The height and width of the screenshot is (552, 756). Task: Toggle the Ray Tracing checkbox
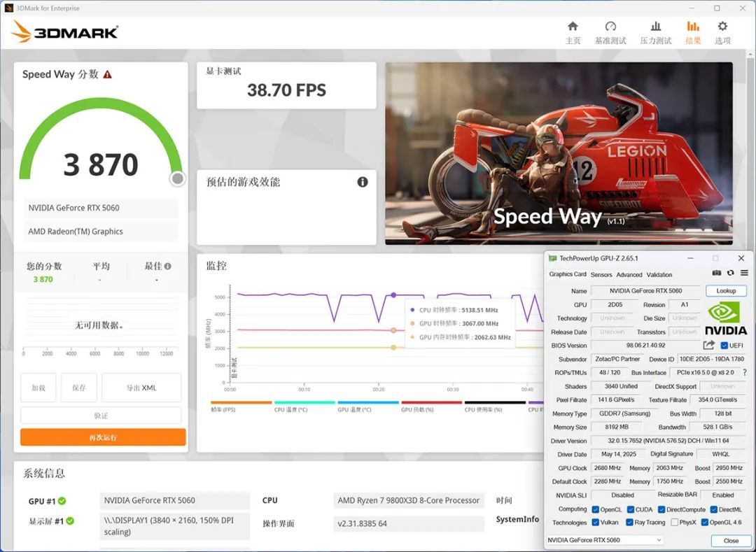(x=629, y=522)
